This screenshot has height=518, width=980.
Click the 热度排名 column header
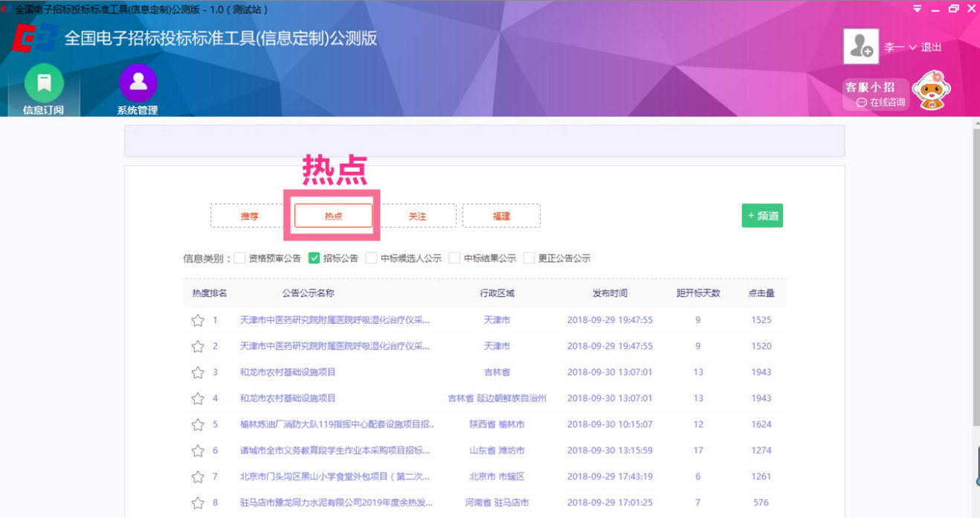[210, 293]
